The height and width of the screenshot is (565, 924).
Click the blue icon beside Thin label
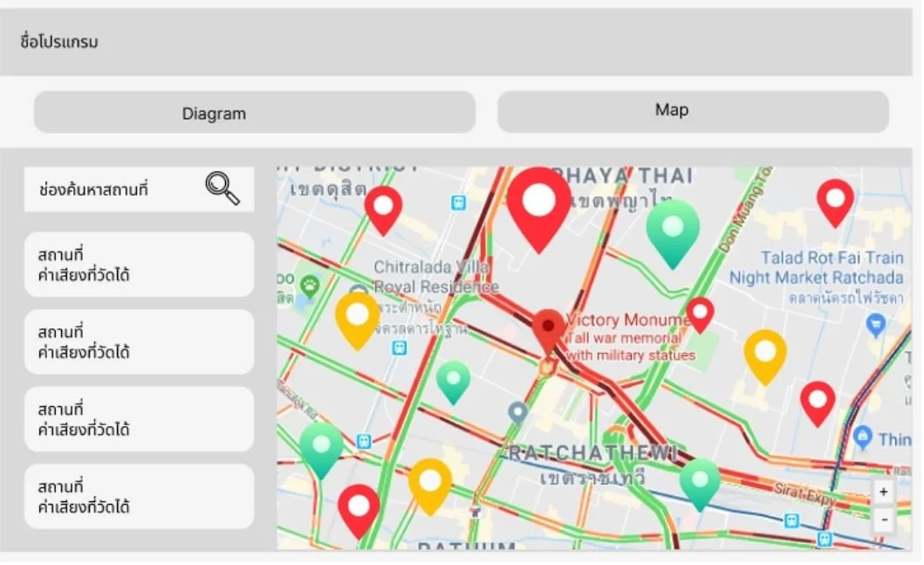click(862, 437)
